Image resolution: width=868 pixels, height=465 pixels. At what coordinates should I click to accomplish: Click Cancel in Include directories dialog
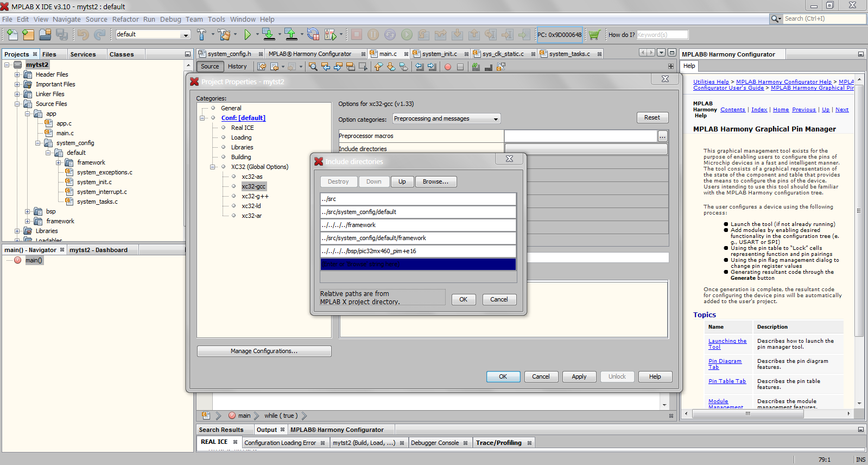tap(499, 299)
